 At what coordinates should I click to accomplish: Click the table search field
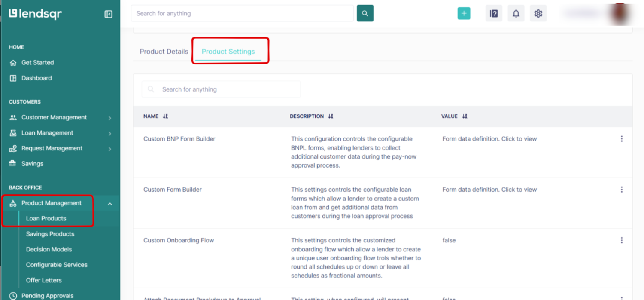[221, 89]
